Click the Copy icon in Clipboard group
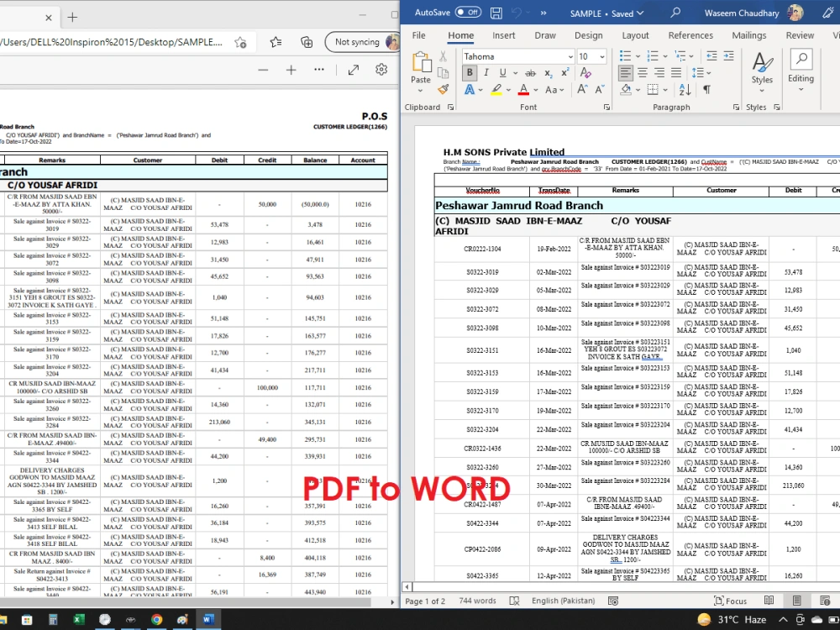The width and height of the screenshot is (840, 630). tap(443, 73)
